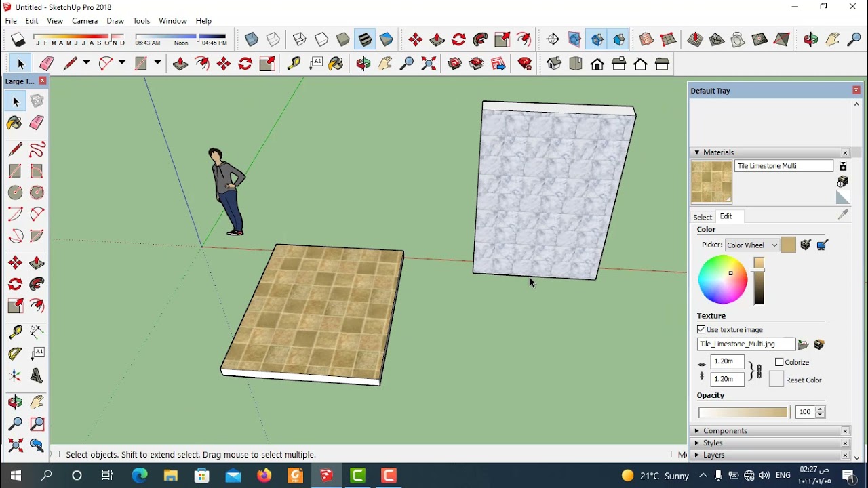Switch to Iso view house icon
The width and height of the screenshot is (868, 488).
tap(554, 64)
